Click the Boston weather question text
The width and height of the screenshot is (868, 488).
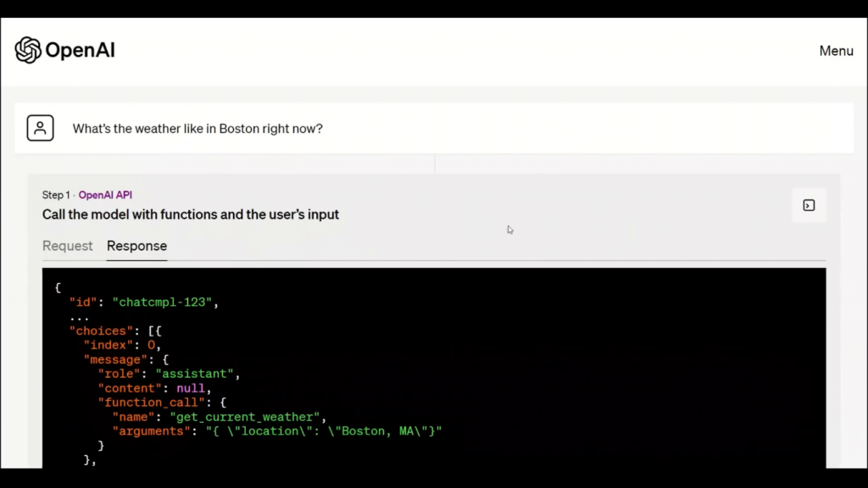tap(198, 129)
